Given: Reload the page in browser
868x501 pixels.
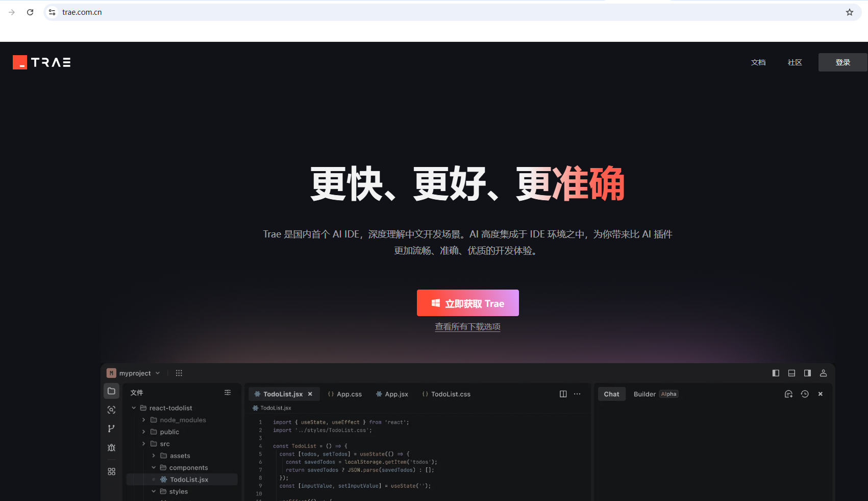Looking at the screenshot, I should [30, 12].
